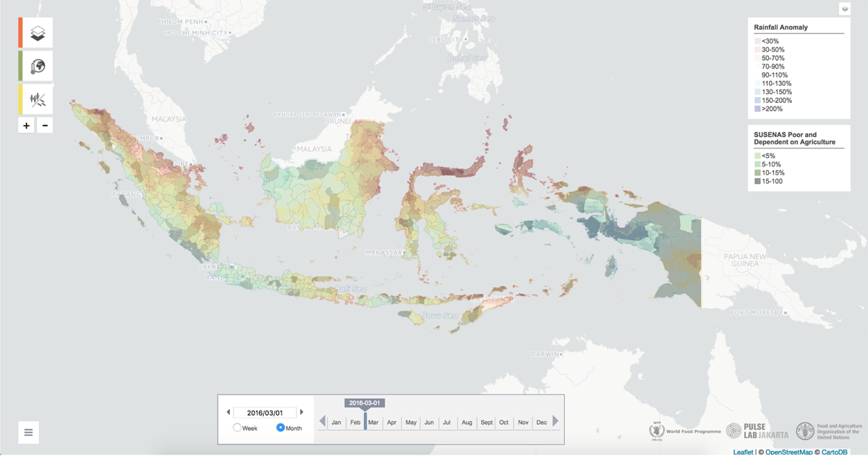
Task: Open the map layers stack panel
Action: [38, 33]
